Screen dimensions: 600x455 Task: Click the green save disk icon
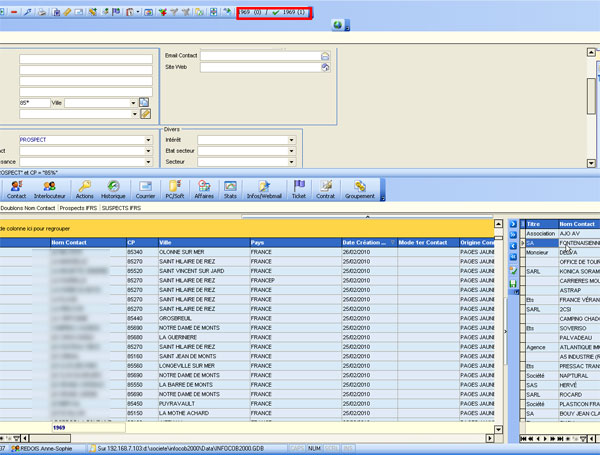513,284
